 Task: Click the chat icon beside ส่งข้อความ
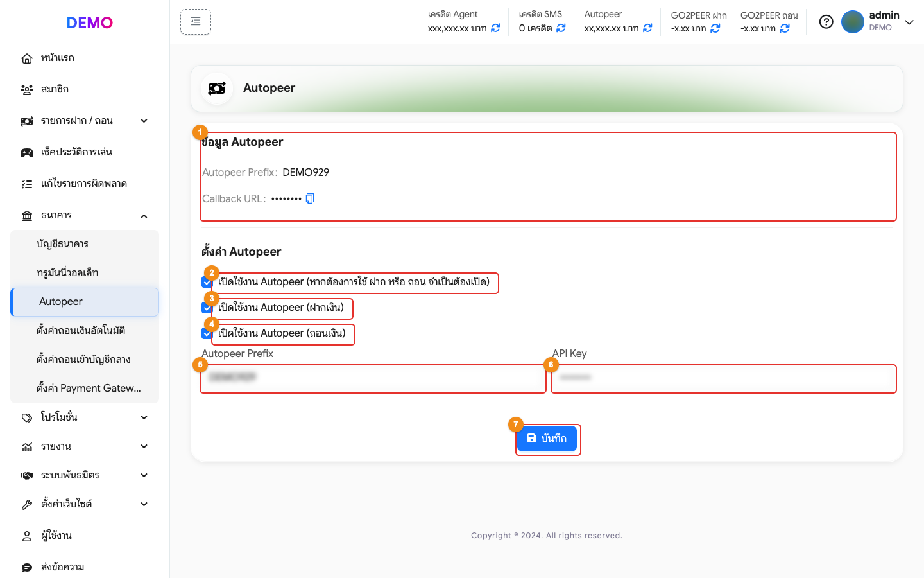pyautogui.click(x=27, y=568)
